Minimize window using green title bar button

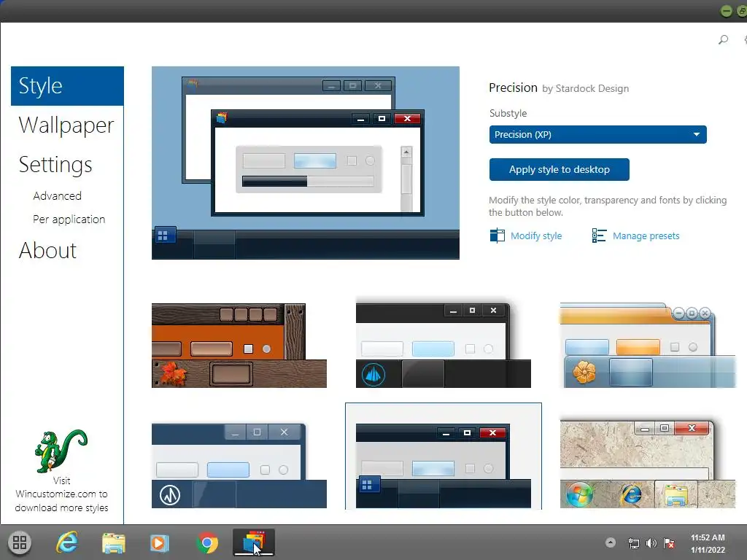726,11
